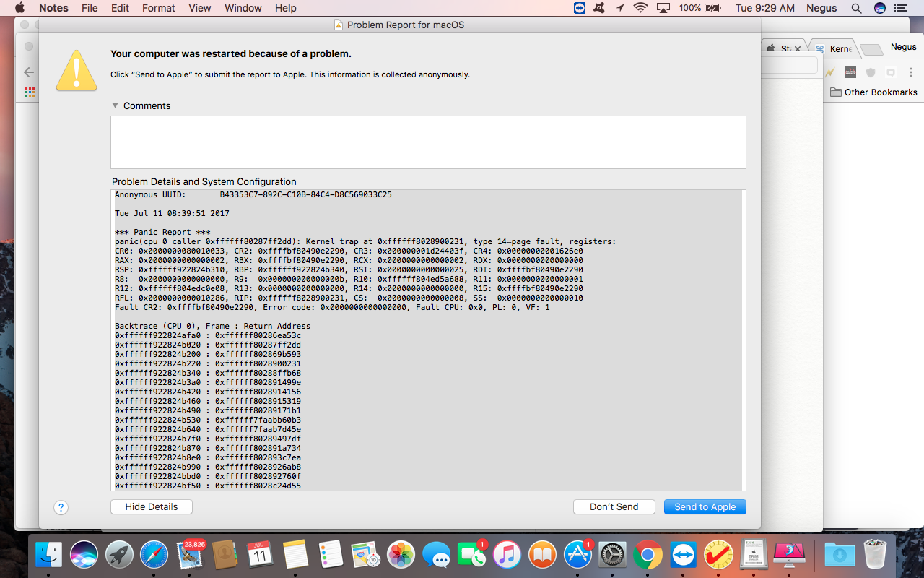Viewport: 924px width, 578px height.
Task: Click the date and time clock
Action: click(x=765, y=8)
